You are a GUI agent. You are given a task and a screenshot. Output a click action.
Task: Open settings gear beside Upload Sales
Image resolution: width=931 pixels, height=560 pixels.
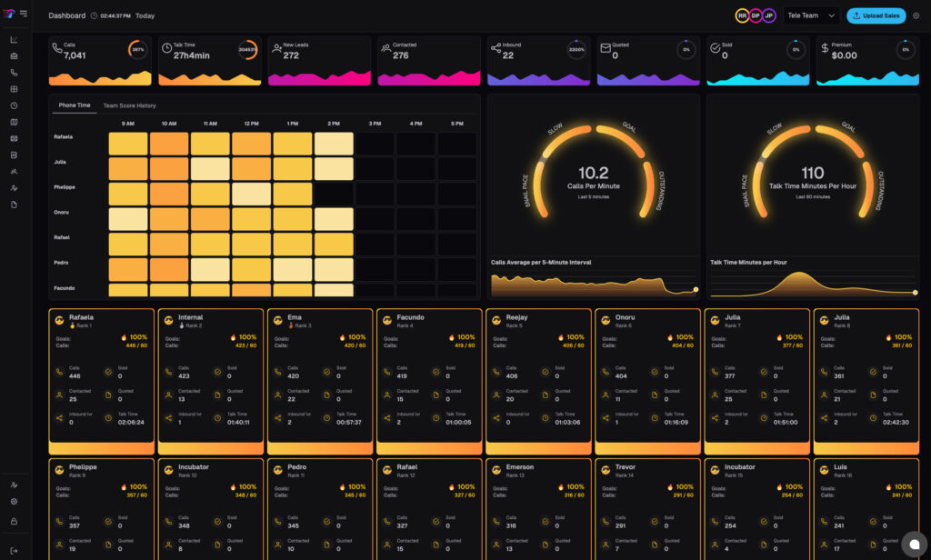point(916,15)
